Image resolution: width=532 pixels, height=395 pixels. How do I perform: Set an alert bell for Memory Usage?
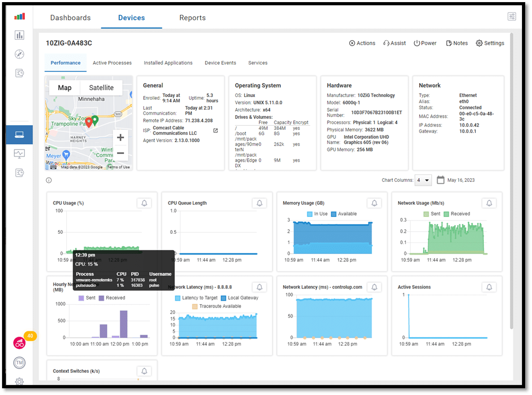coord(374,203)
